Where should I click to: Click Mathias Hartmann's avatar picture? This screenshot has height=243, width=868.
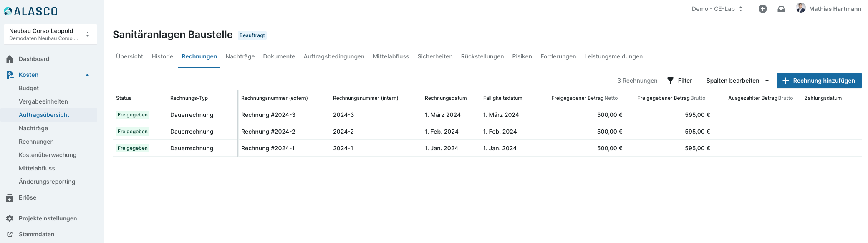click(800, 8)
